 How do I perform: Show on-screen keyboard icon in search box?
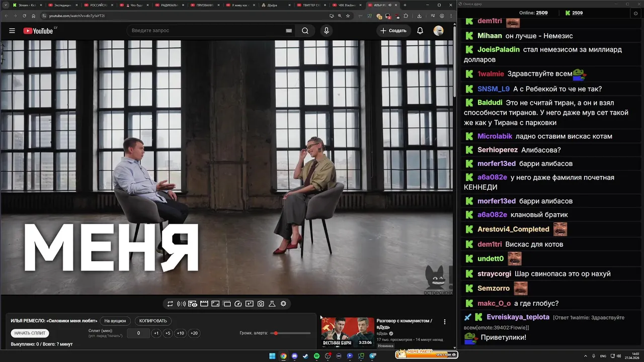tap(289, 31)
